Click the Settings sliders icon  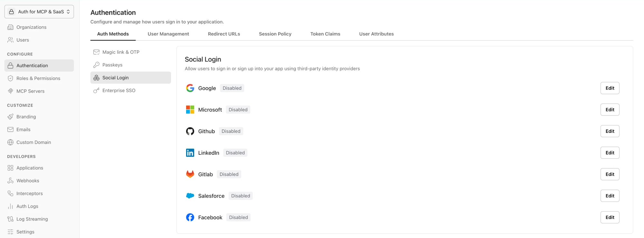point(10,232)
